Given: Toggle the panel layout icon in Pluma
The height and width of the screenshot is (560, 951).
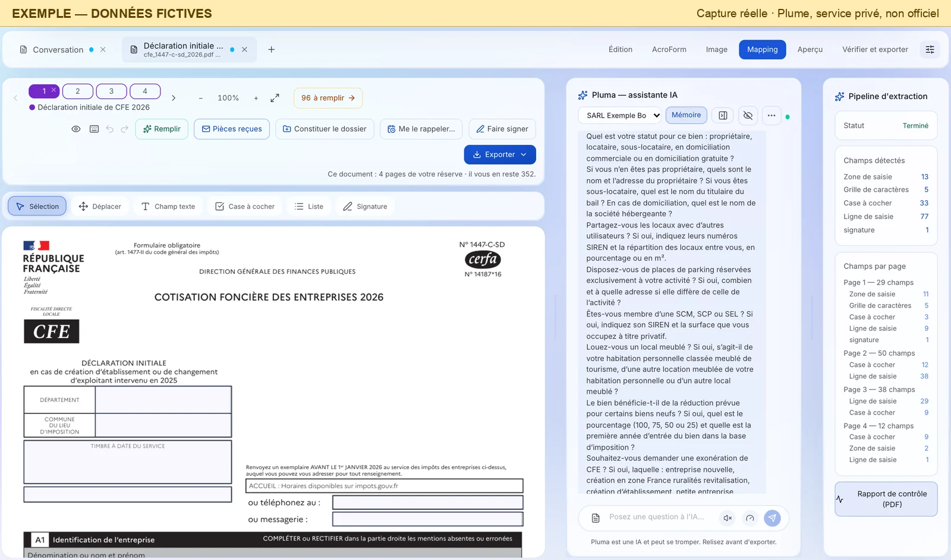Looking at the screenshot, I should [x=723, y=115].
